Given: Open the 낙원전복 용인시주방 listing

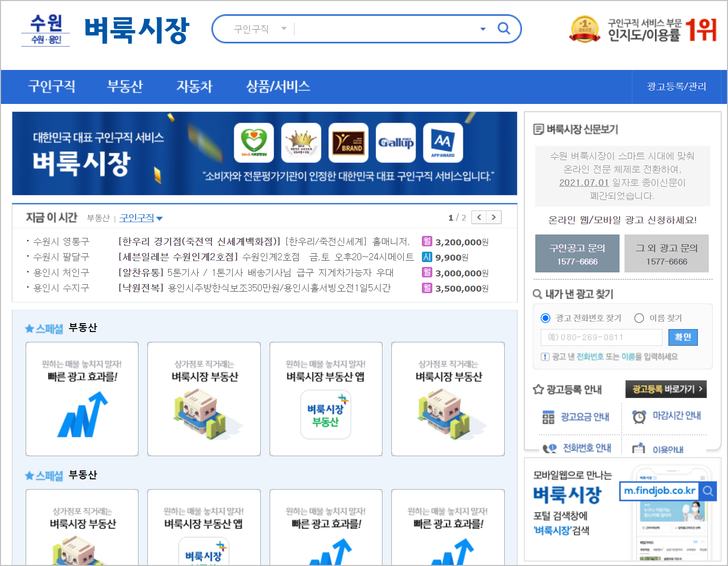Looking at the screenshot, I should (x=254, y=288).
